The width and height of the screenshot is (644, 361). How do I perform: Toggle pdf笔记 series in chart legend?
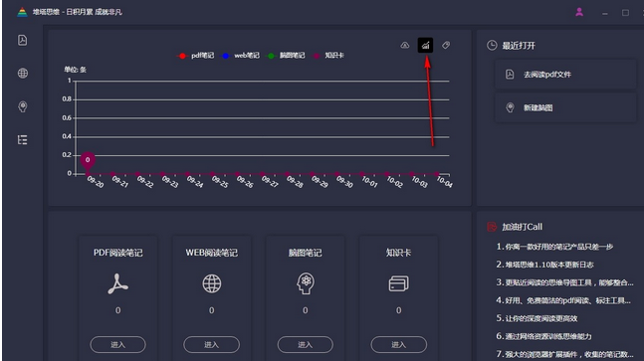pyautogui.click(x=195, y=56)
